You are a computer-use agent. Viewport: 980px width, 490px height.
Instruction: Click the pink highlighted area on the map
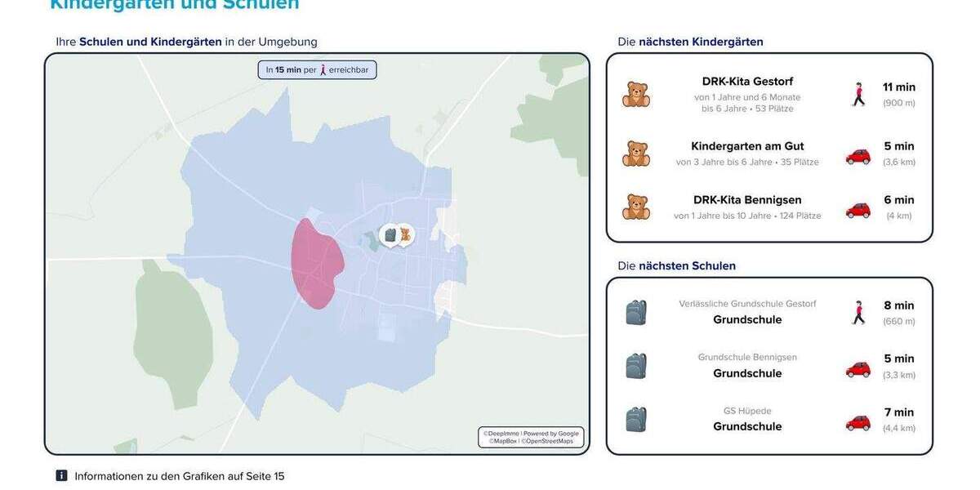pyautogui.click(x=317, y=264)
